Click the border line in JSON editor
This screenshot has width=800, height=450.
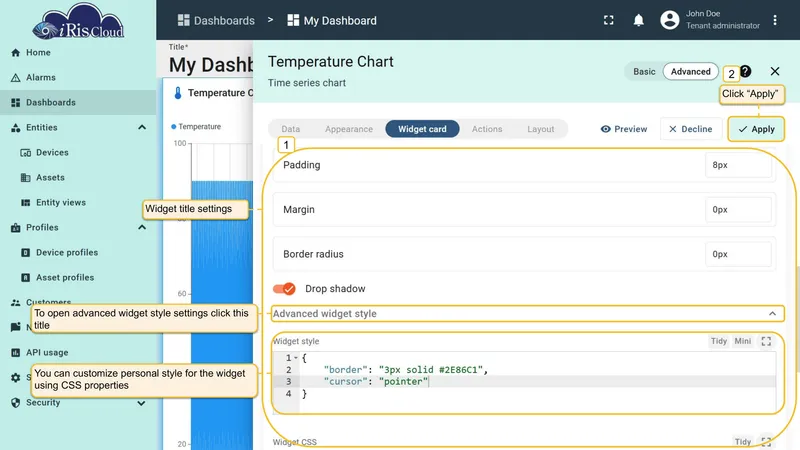(406, 370)
